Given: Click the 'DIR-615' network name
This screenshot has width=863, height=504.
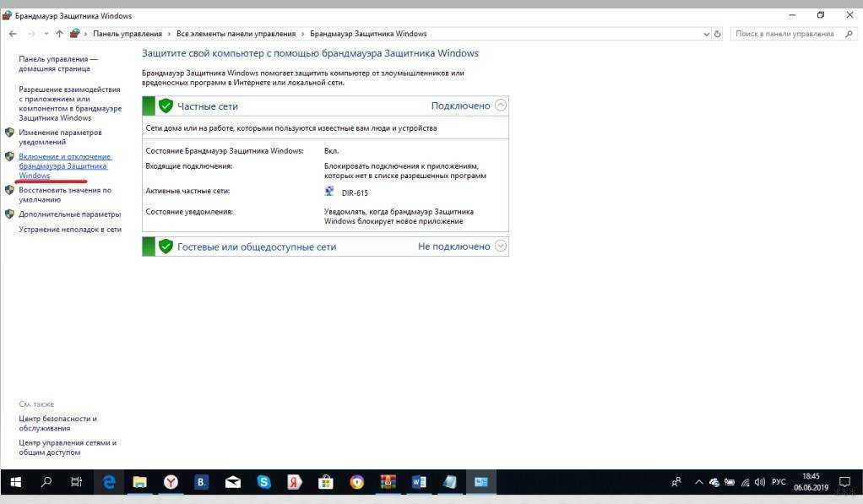Looking at the screenshot, I should (355, 193).
